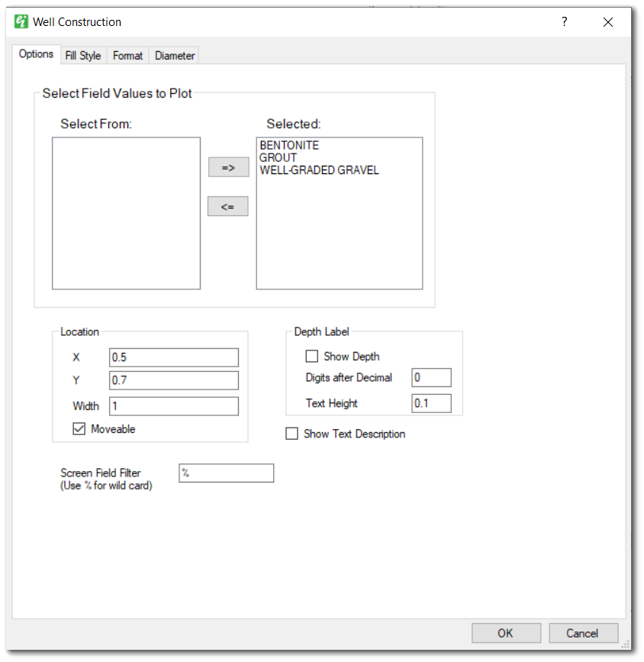Switch to the Diameter tab
This screenshot has width=644, height=662.
coord(174,55)
